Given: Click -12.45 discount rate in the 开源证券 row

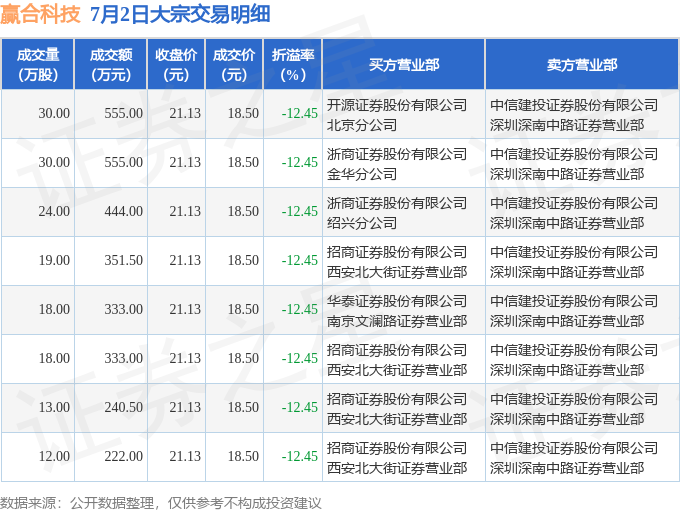Looking at the screenshot, I should coord(300,113).
